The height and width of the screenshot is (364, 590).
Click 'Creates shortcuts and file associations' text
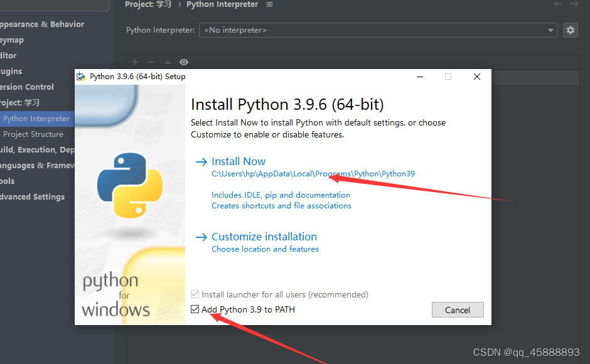281,206
